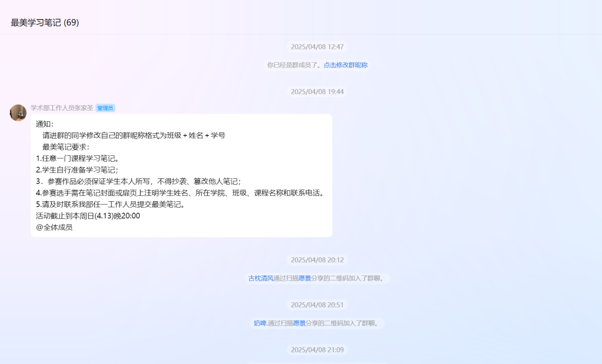
Task: Click 愿景 in the 奶啤 join message
Action: 299,323
